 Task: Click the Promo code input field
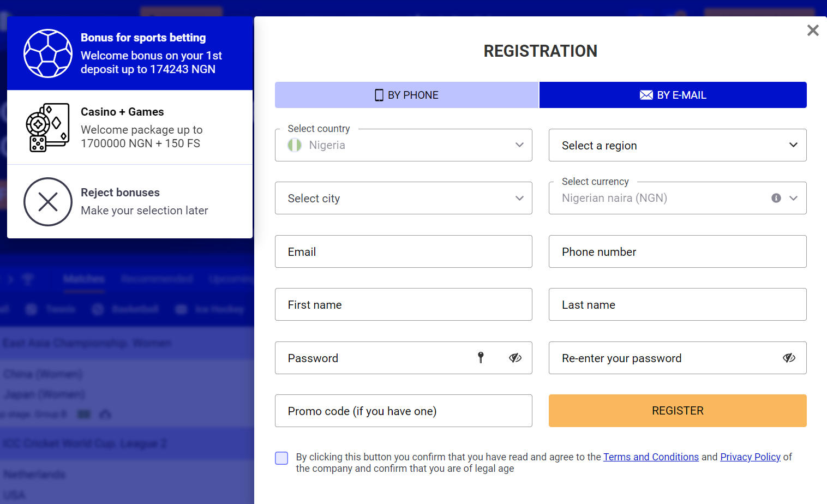(403, 411)
